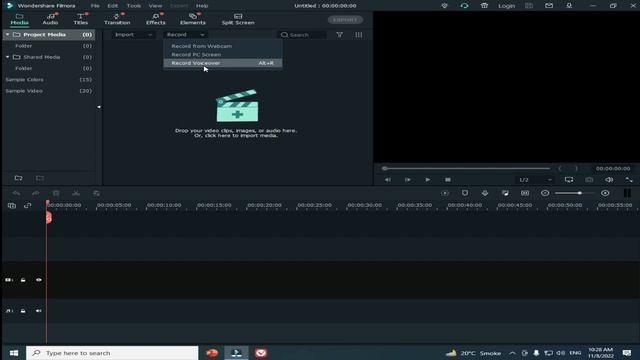Screen dimensions: 640x360
Task: Toggle lock on the video track
Action: click(x=23, y=280)
